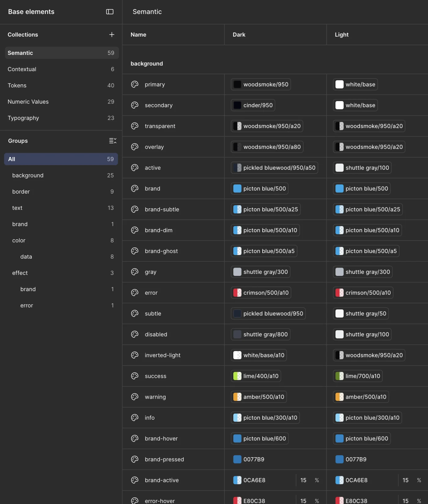Click the Dark lime/400/a10 value for success

click(x=256, y=376)
